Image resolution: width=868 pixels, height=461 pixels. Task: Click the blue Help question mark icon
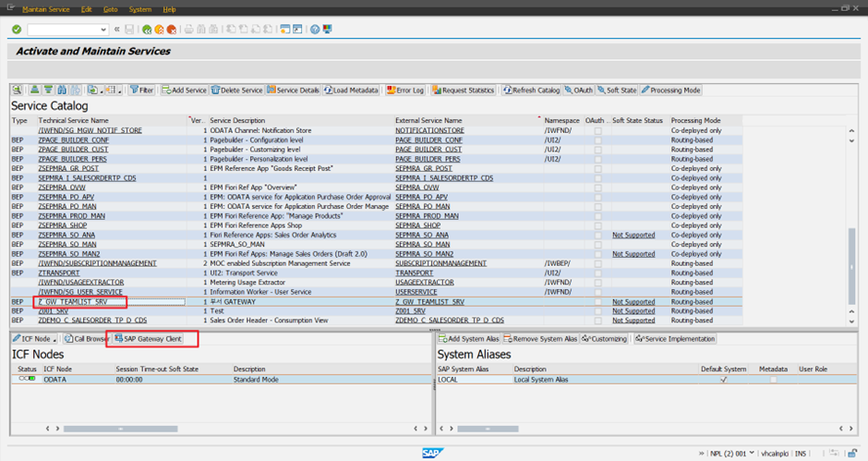(315, 30)
